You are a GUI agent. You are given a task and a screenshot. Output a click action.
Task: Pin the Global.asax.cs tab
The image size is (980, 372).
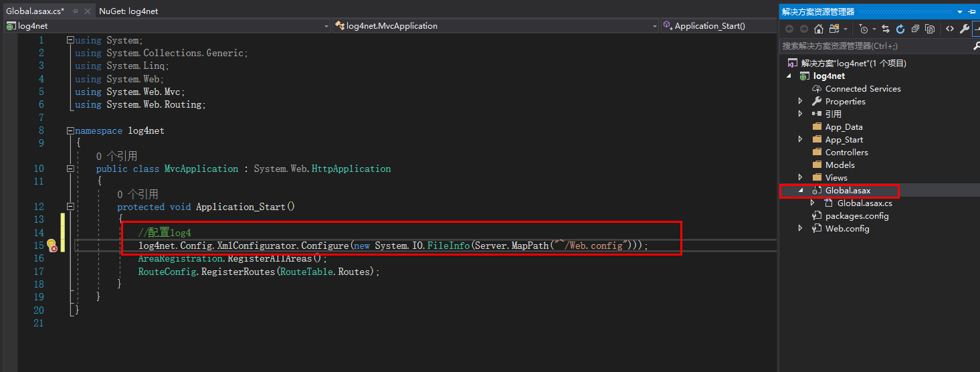coord(76,11)
